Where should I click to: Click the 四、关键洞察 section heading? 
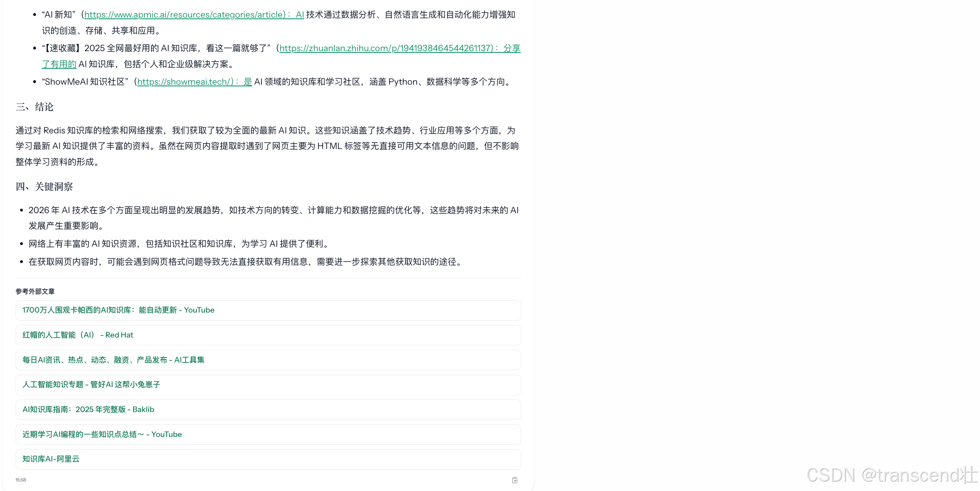point(44,187)
